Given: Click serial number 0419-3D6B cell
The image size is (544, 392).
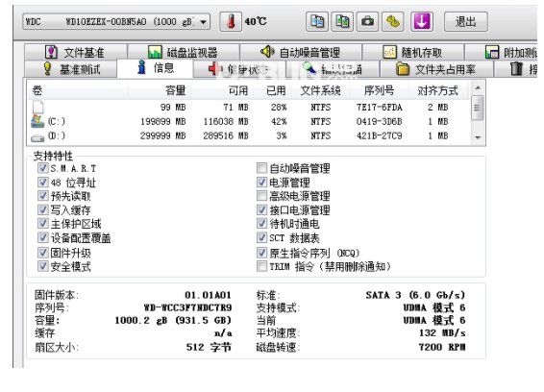Looking at the screenshot, I should coord(380,121).
